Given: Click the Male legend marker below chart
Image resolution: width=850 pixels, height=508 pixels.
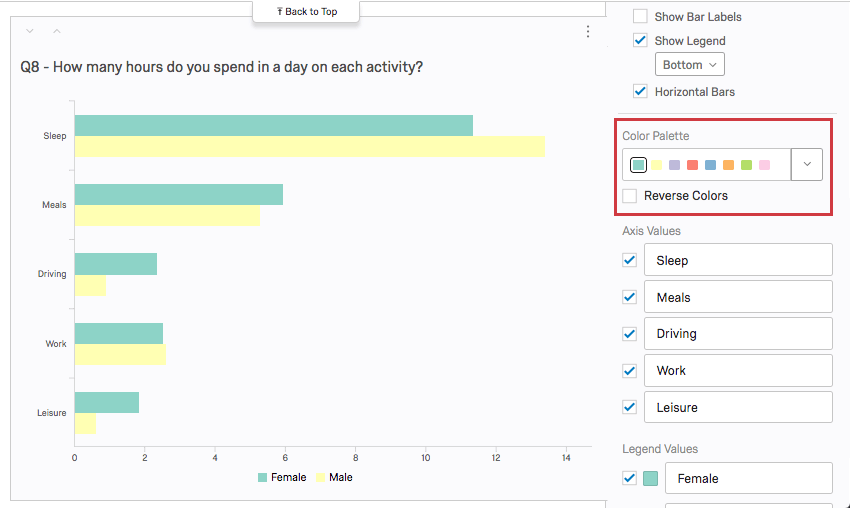Looking at the screenshot, I should click(x=321, y=477).
